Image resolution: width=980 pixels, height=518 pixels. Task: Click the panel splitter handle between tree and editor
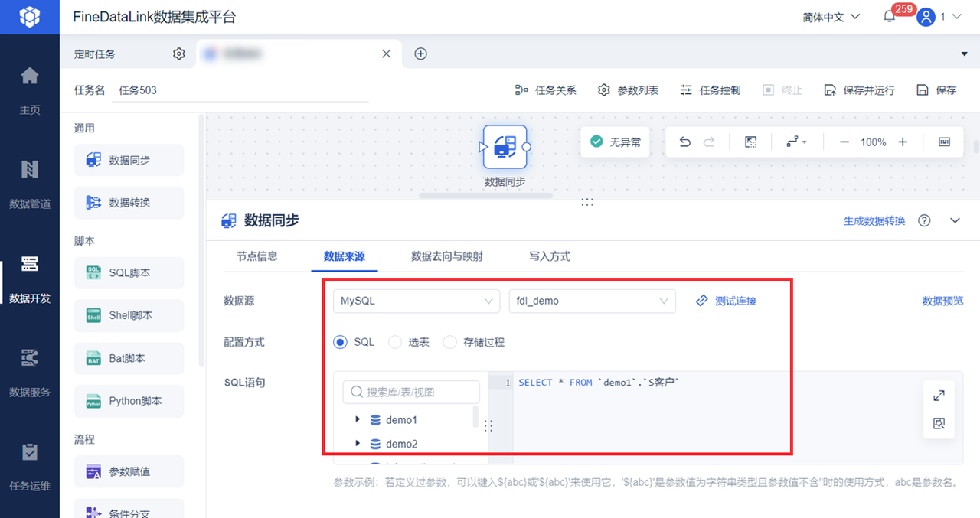point(488,426)
